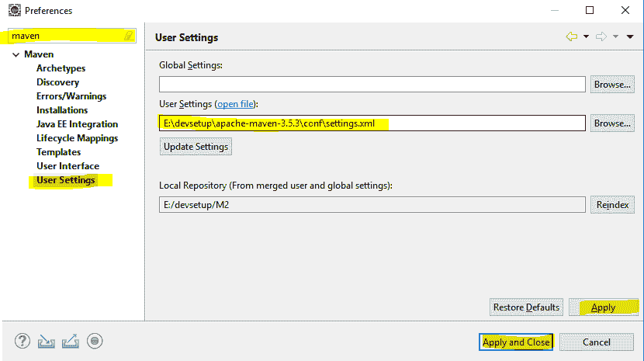Select Installations in the Maven tree
644x361 pixels.
click(x=62, y=110)
